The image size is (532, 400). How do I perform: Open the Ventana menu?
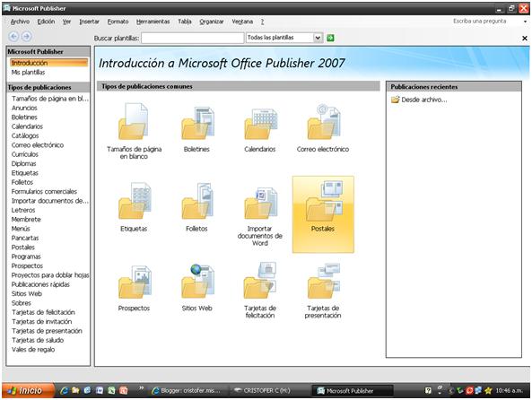pos(242,22)
